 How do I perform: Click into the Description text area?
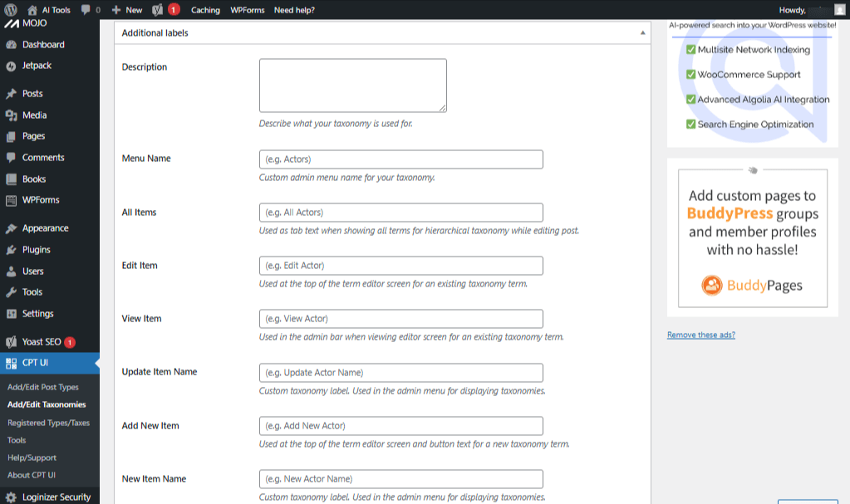[352, 86]
